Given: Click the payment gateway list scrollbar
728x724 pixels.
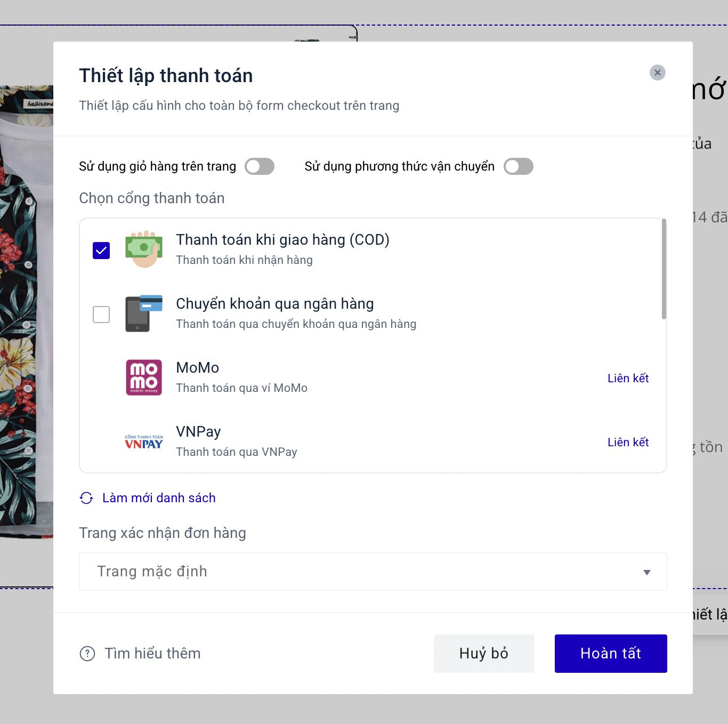Looking at the screenshot, I should 664,269.
